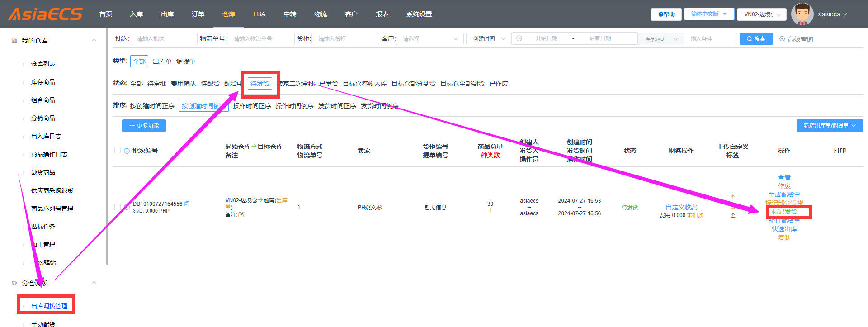Click the 标记发货 action link
Image resolution: width=868 pixels, height=327 pixels.
(x=784, y=212)
